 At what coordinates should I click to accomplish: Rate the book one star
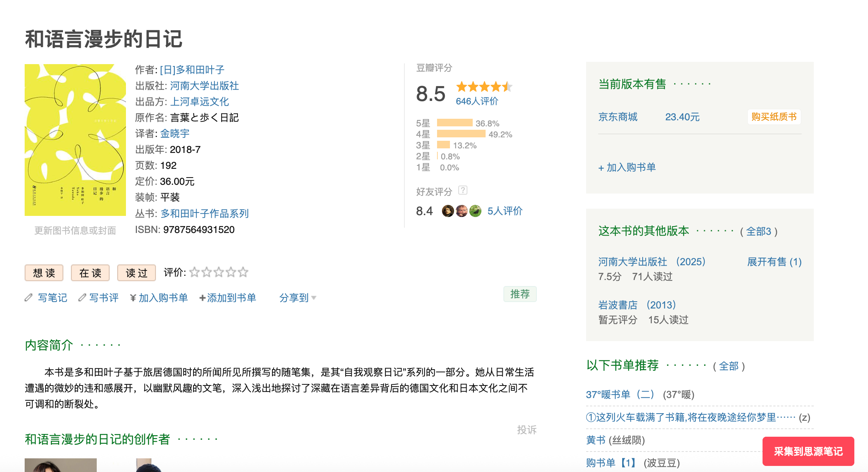click(195, 272)
